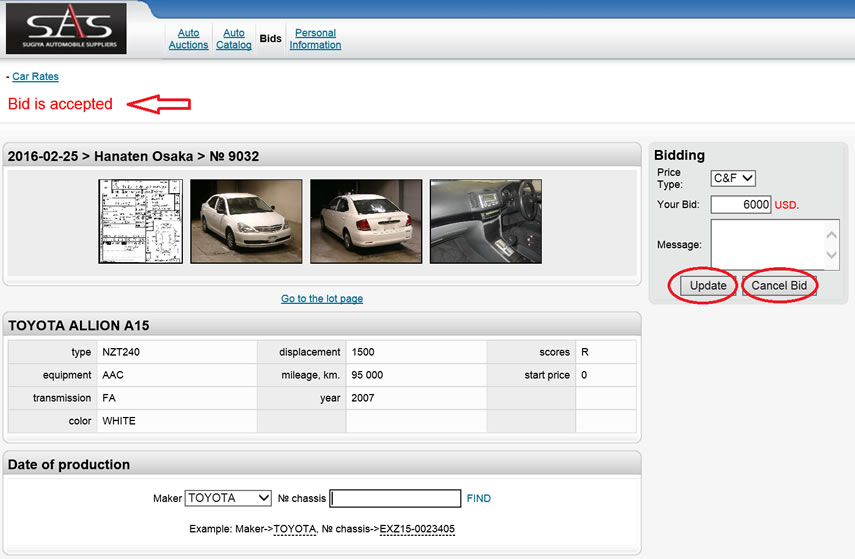Switch to the Bids tab

click(270, 39)
